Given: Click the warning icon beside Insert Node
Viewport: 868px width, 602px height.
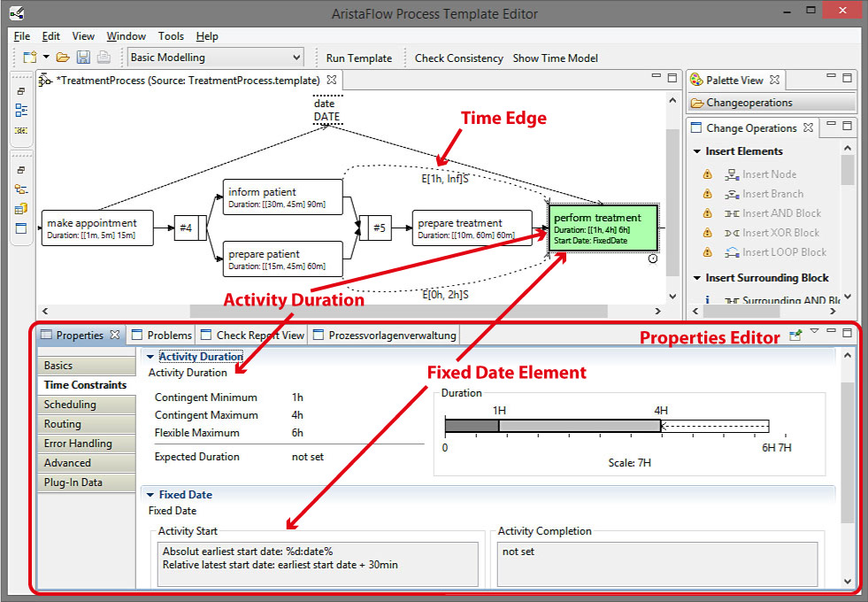Looking at the screenshot, I should [x=708, y=174].
